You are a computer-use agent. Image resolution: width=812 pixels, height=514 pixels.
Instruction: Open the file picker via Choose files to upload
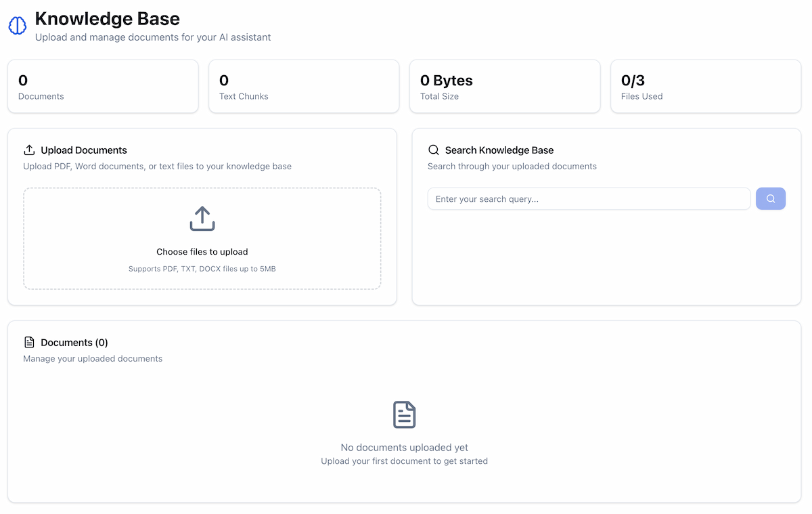click(202, 251)
